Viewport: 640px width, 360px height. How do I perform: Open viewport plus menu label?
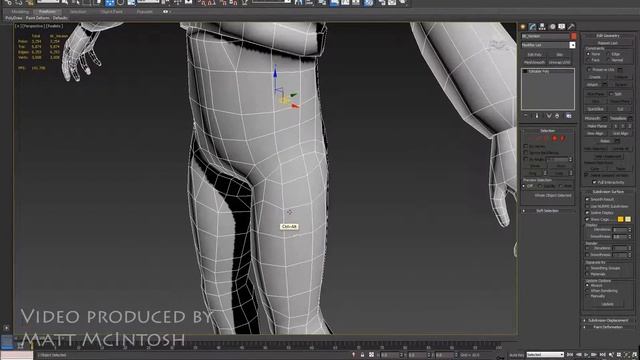(17, 26)
